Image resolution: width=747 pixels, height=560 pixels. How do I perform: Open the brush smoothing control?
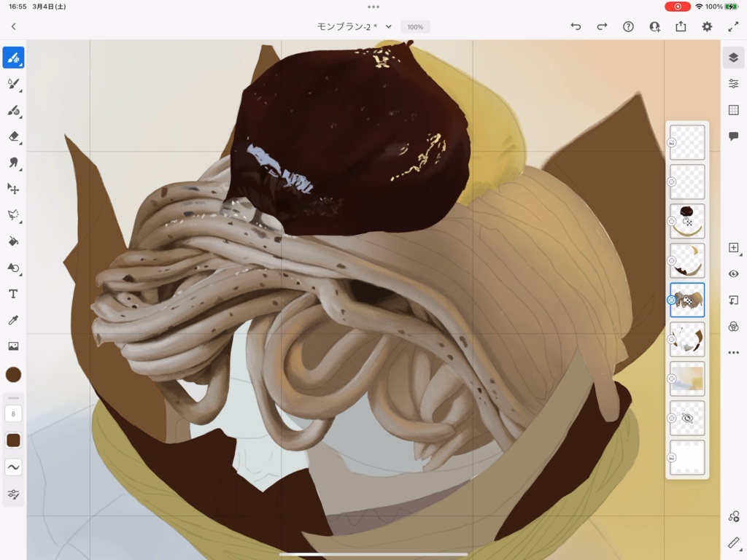(x=13, y=467)
